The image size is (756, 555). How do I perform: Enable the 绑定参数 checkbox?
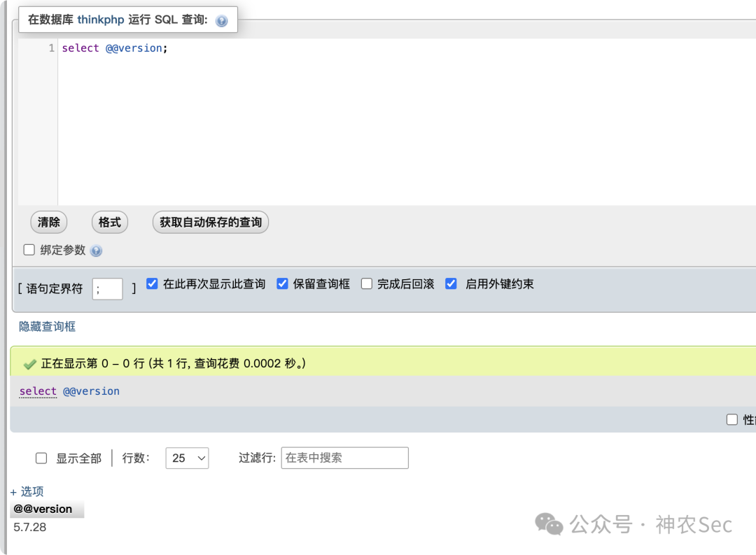point(29,250)
